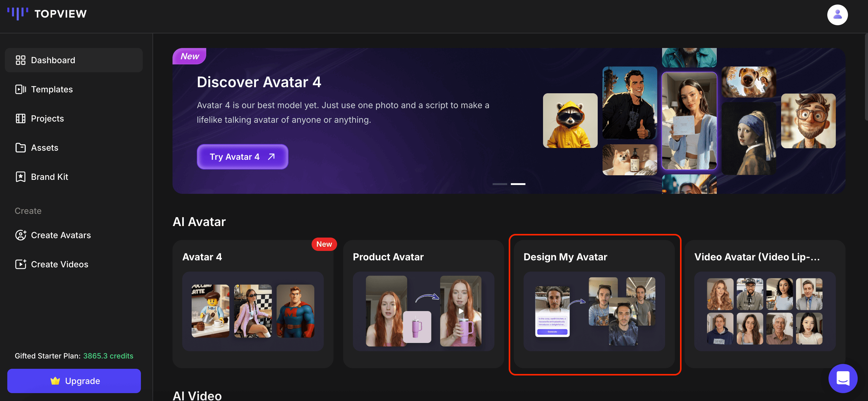Viewport: 868px width, 401px height.
Task: Open the Product Avatar card
Action: 423,305
